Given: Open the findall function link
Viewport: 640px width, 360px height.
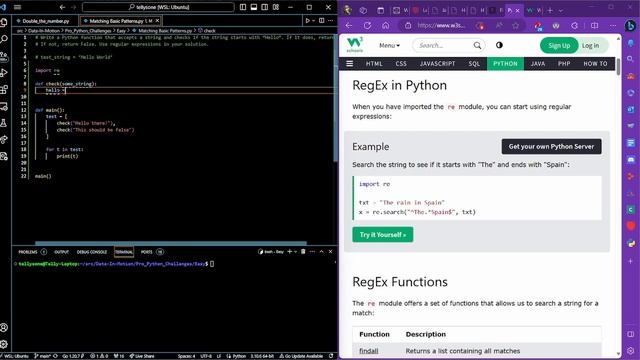Looking at the screenshot, I should point(369,351).
